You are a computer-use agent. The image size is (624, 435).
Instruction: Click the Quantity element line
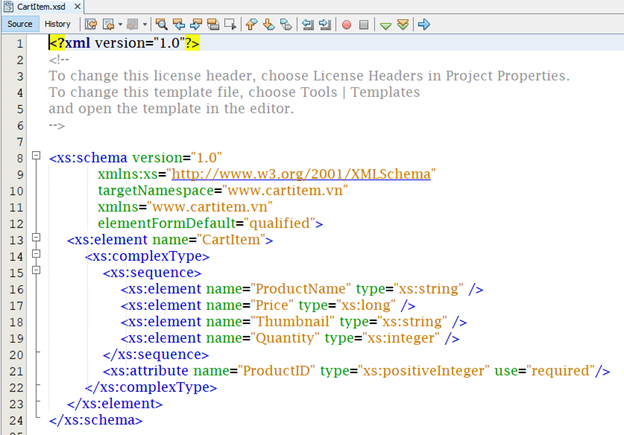[x=290, y=338]
